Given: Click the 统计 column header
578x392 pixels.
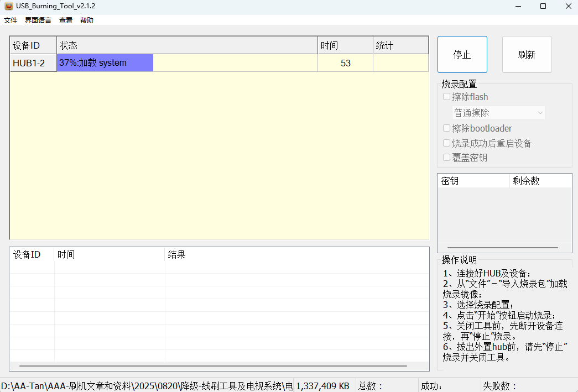Looking at the screenshot, I should 400,45.
